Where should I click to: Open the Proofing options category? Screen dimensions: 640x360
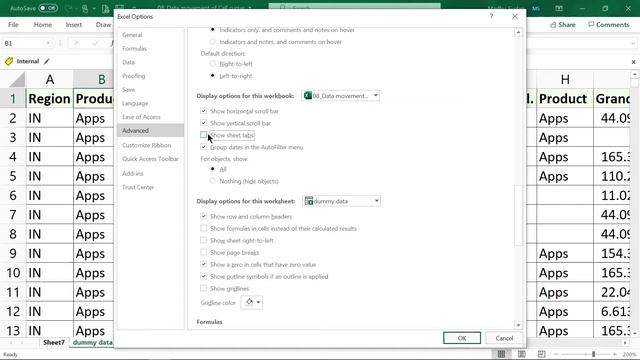(133, 76)
